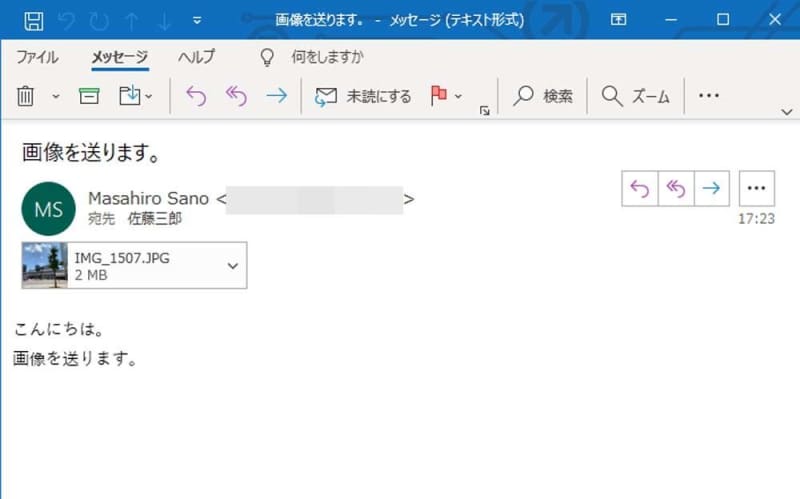Click the recipient 佐藤三郎
Image resolution: width=800 pixels, height=499 pixels.
pos(155,219)
